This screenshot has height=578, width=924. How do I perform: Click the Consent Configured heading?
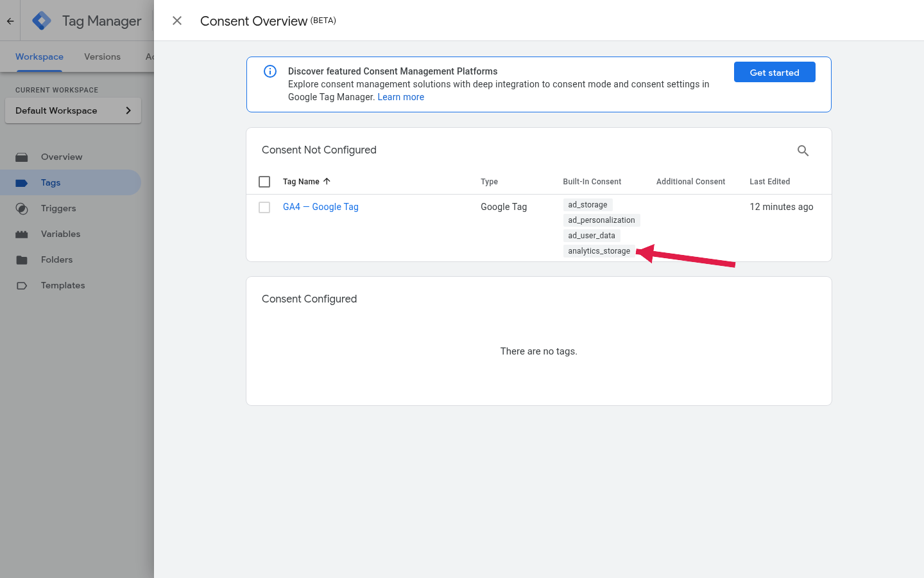click(x=309, y=299)
